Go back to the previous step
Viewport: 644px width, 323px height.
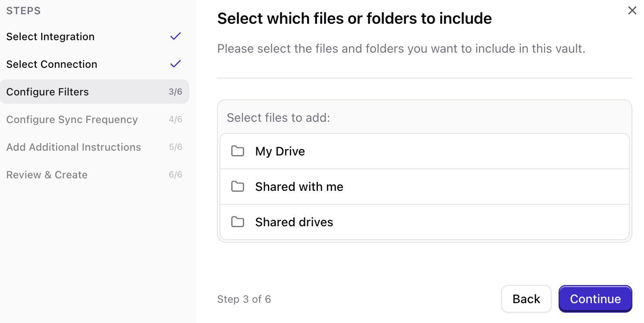pyautogui.click(x=526, y=298)
